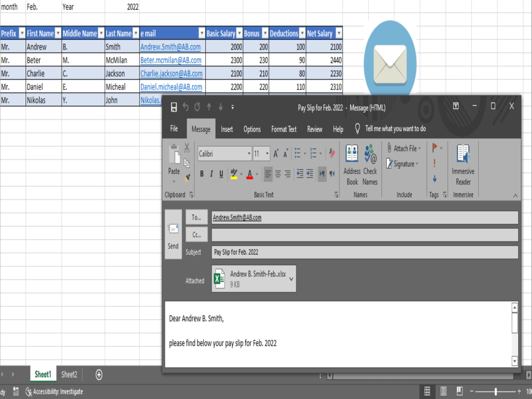Send the email message
The image size is (532, 399).
coord(173,235)
